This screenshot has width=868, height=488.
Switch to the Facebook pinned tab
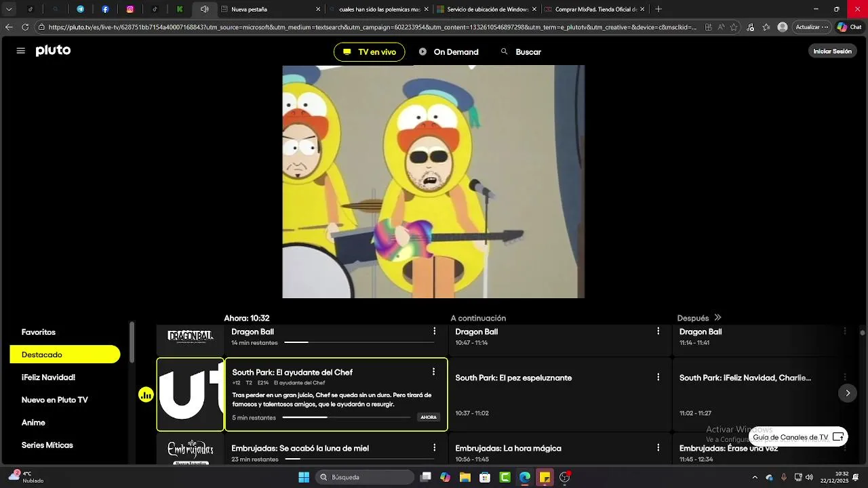tap(105, 9)
